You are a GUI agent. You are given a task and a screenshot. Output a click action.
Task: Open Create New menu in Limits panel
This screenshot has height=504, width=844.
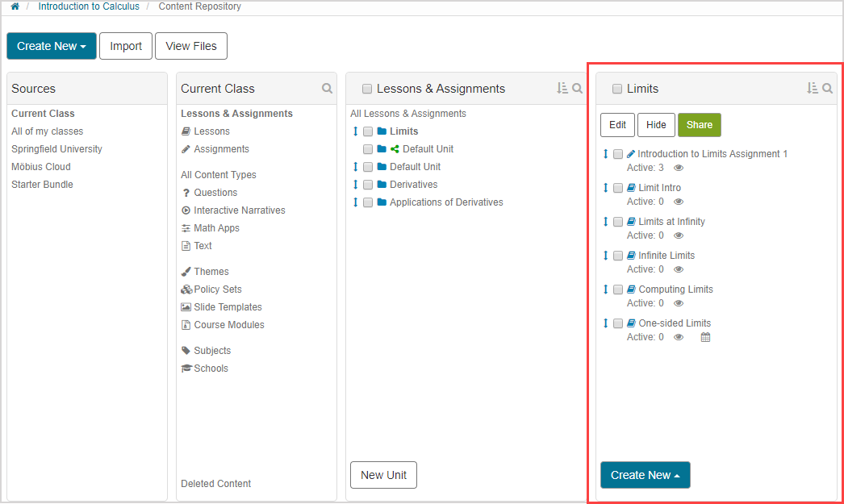pos(645,475)
